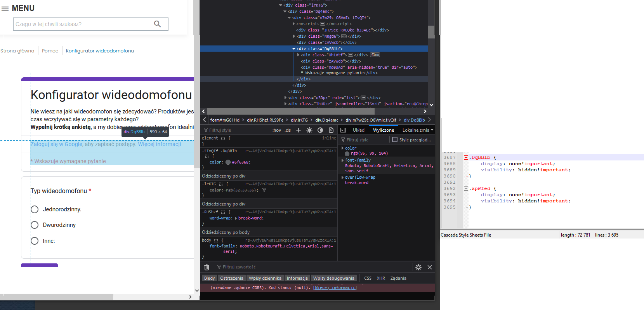Screen dimensions: 644x310
Task: Click the #5f6368 color swatch
Action: (x=228, y=162)
